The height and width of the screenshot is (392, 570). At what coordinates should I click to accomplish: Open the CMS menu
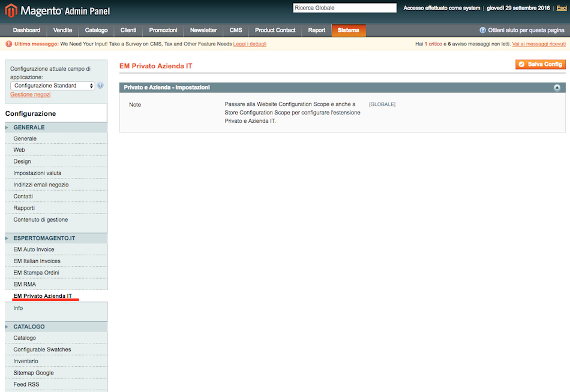pyautogui.click(x=236, y=30)
